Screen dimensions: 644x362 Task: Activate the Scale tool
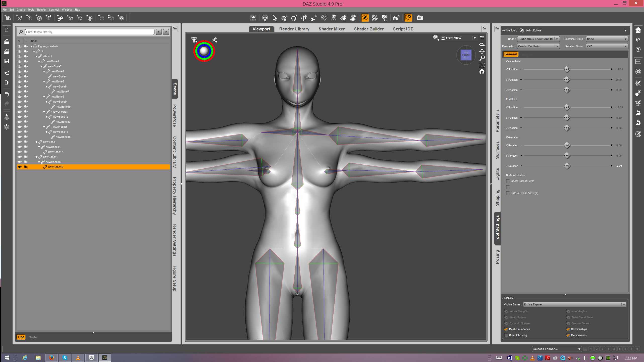314,18
